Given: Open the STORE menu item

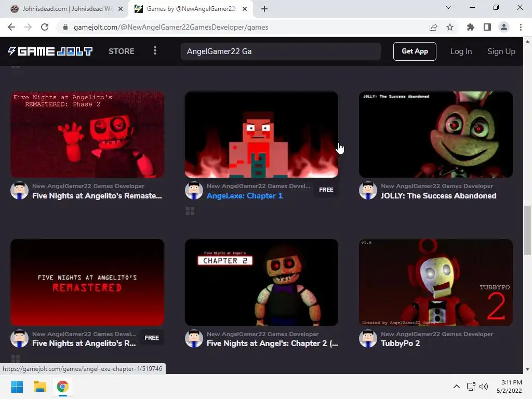Looking at the screenshot, I should tap(122, 51).
